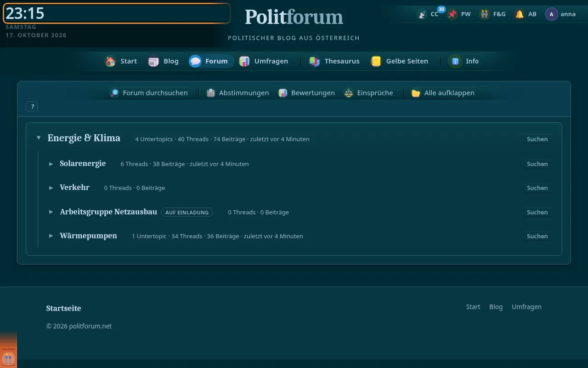Screen dimensions: 588x368
Task: Expand the Solarenergie subtopic
Action: pos(51,164)
